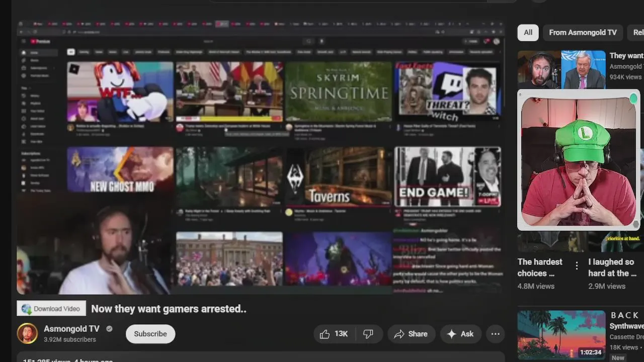Click the Ask sparkle button
The height and width of the screenshot is (362, 644).
point(460,334)
